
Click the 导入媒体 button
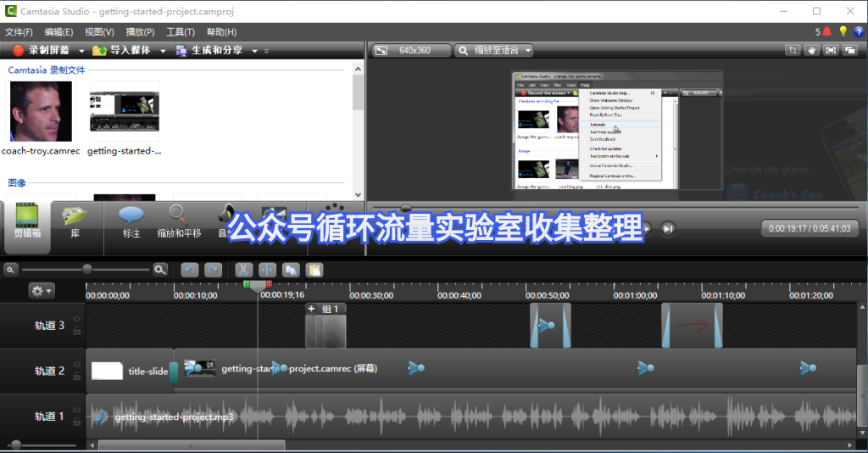click(x=121, y=50)
